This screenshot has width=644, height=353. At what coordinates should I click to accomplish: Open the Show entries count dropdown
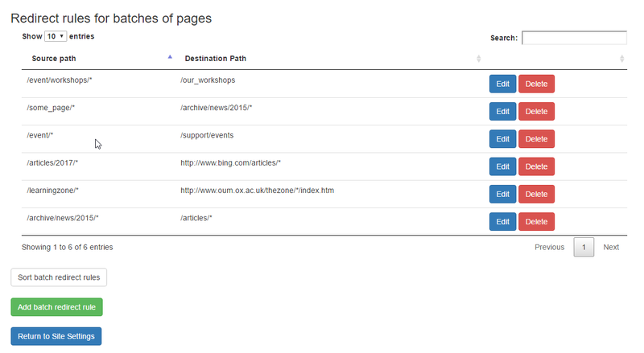(x=56, y=37)
